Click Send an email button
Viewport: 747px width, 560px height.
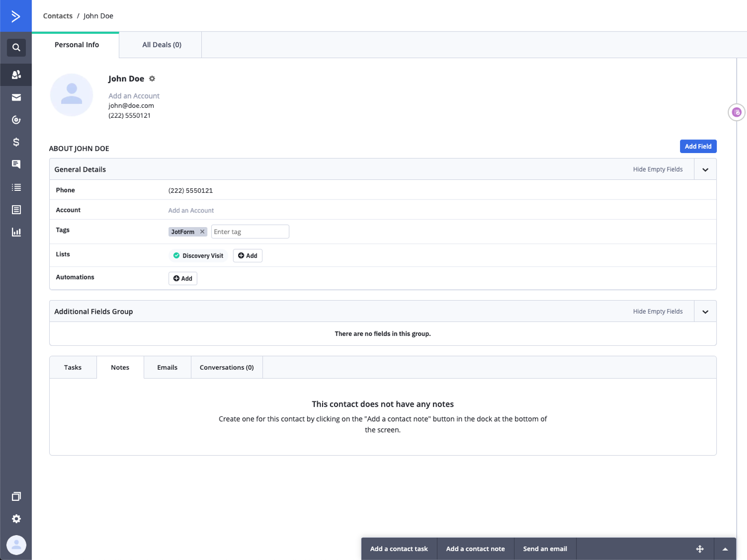[x=545, y=549]
